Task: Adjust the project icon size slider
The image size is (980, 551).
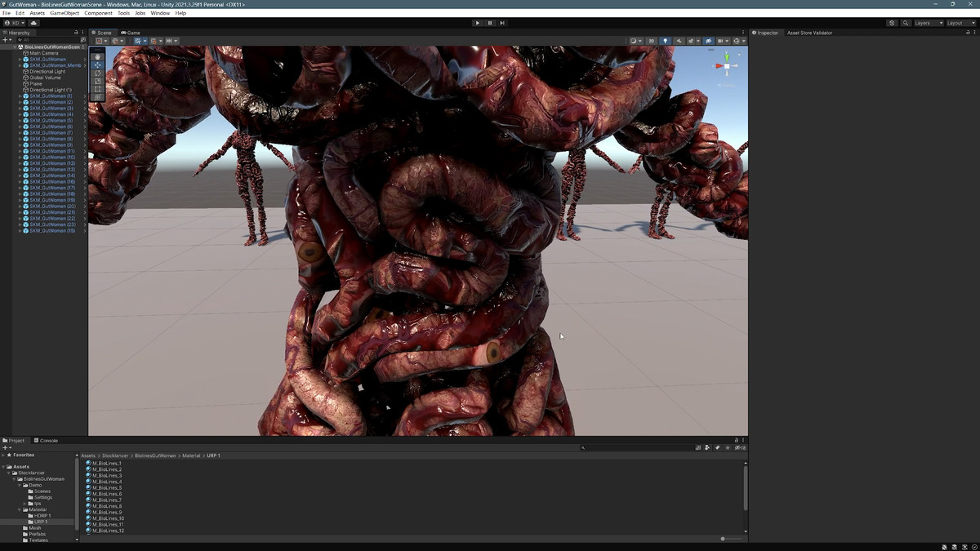Action: tap(724, 539)
